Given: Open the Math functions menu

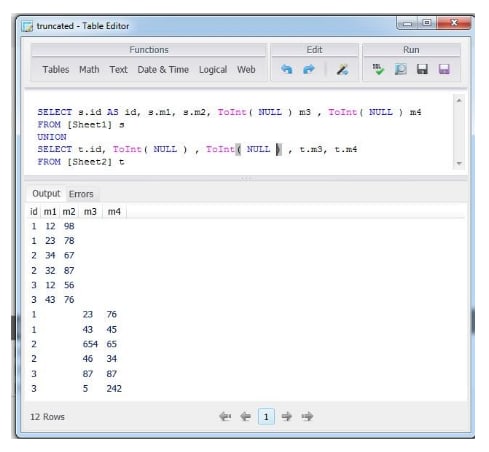Looking at the screenshot, I should (89, 70).
